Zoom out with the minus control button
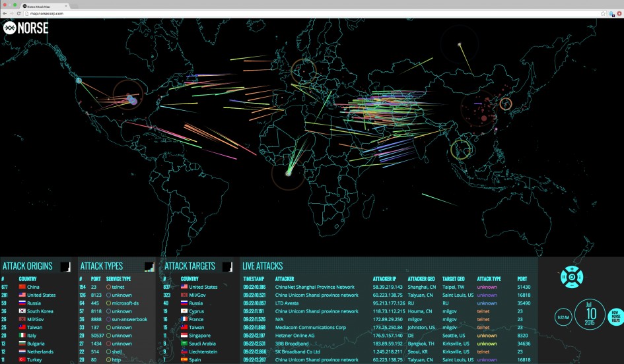The height and width of the screenshot is (364, 624). (x=572, y=285)
